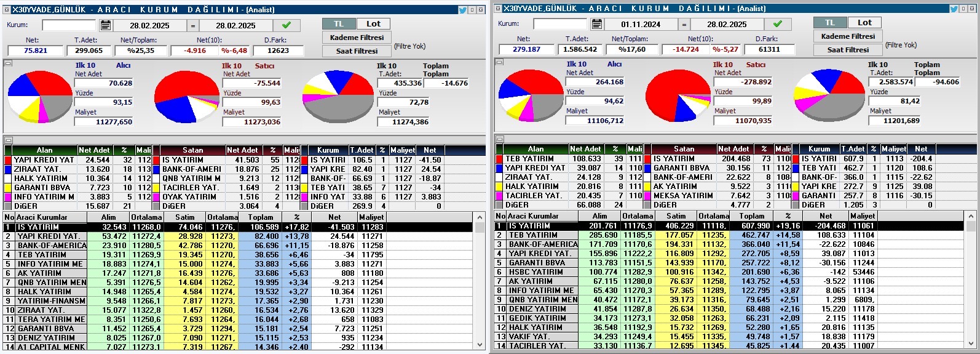Sort by Alim column header in left table
The width and height of the screenshot is (980, 354).
[108, 217]
